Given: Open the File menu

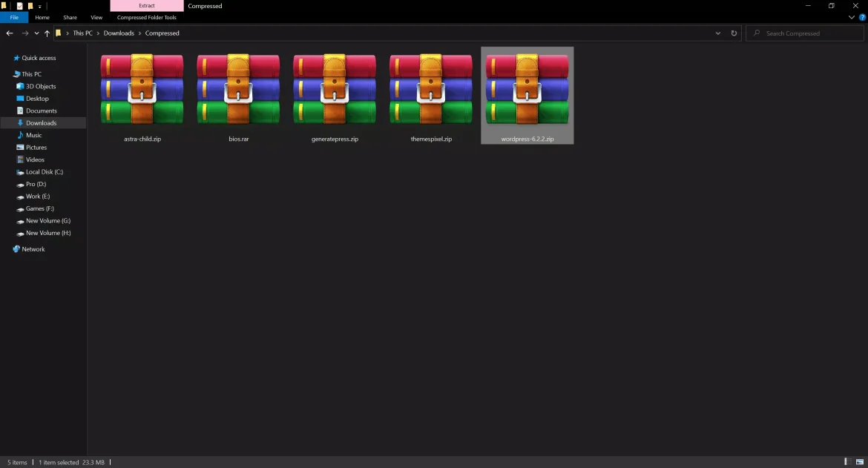Looking at the screenshot, I should pos(14,17).
